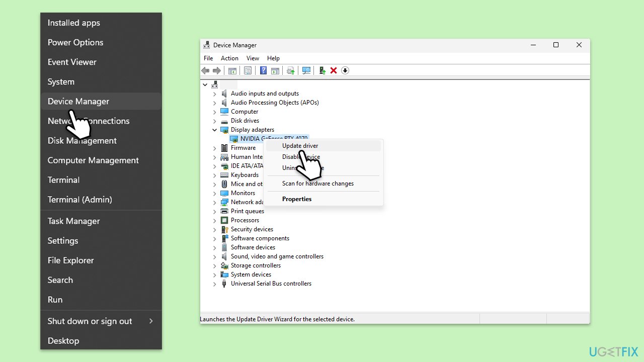The width and height of the screenshot is (644, 362).
Task: Click the blue Help question mark icon
Action: [263, 70]
